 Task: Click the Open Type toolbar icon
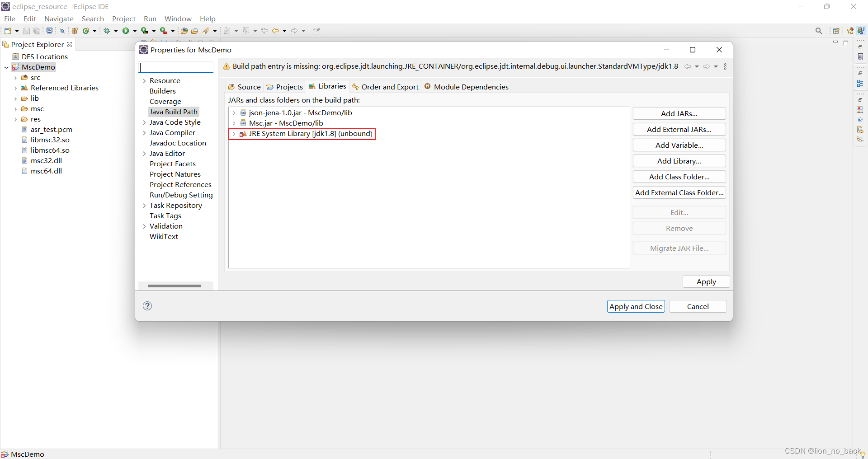pos(184,31)
